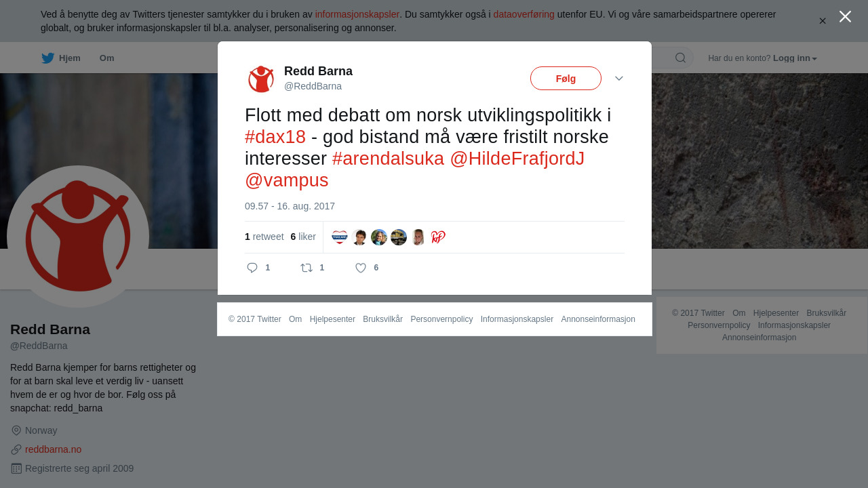Image resolution: width=868 pixels, height=488 pixels.
Task: Open the Logg inn dropdown
Action: pos(795,58)
